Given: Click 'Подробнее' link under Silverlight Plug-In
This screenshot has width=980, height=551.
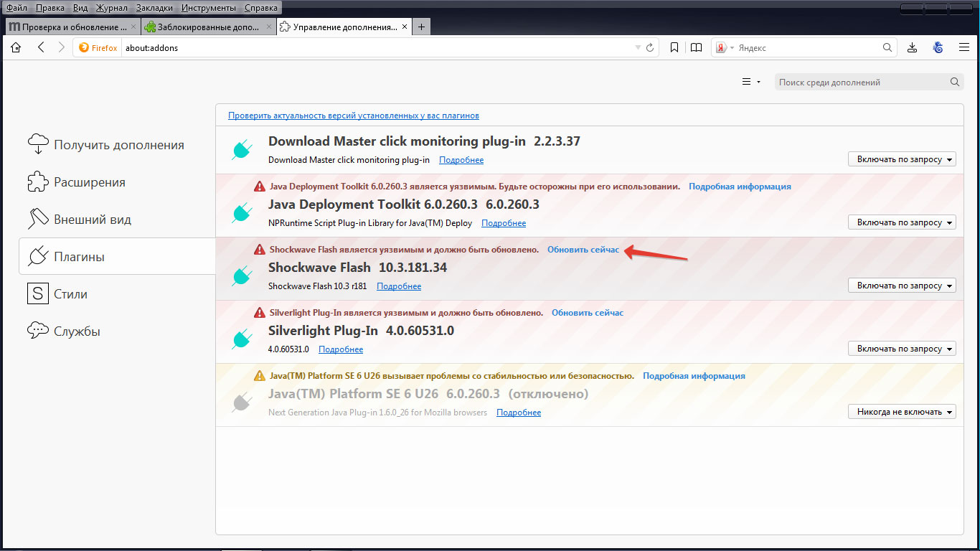Looking at the screenshot, I should click(341, 349).
